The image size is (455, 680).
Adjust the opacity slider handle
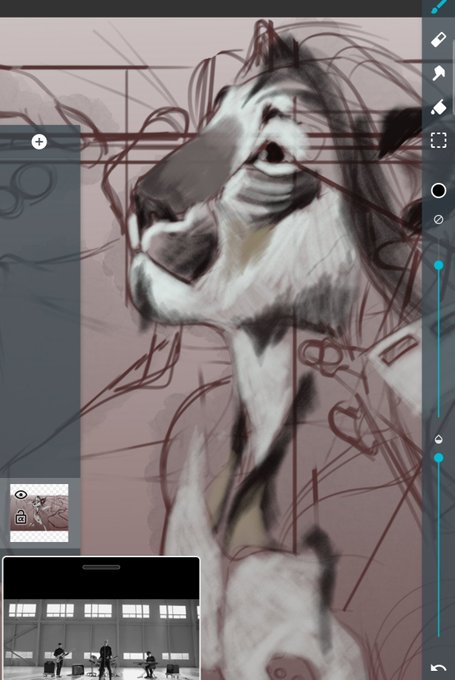click(439, 458)
